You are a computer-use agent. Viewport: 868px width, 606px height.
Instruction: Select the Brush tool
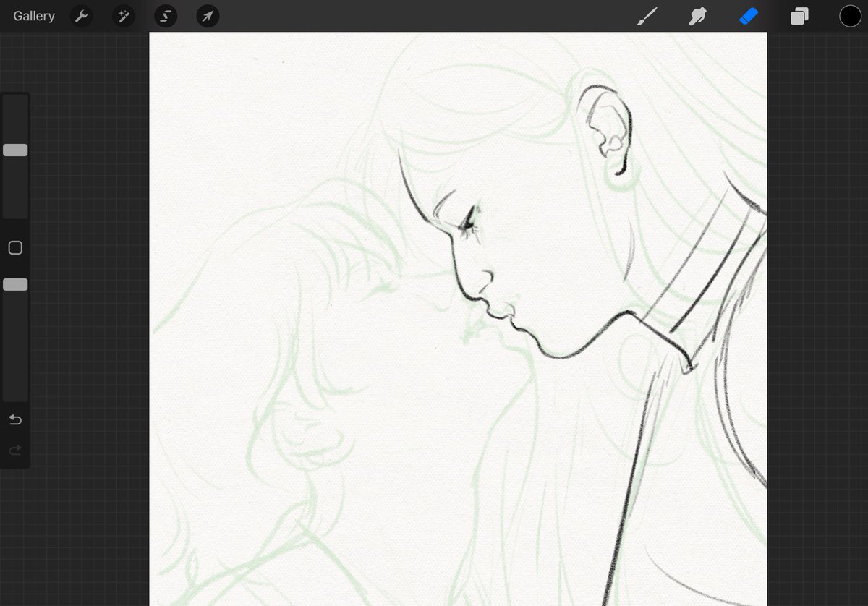click(x=646, y=16)
